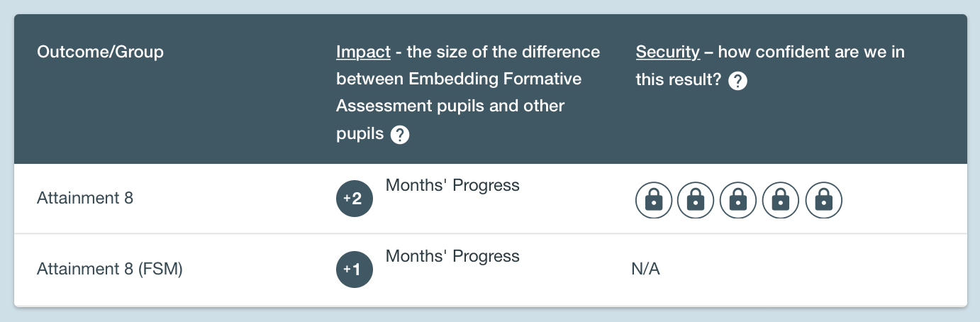
Task: Click the first padlock security icon
Action: point(653,201)
